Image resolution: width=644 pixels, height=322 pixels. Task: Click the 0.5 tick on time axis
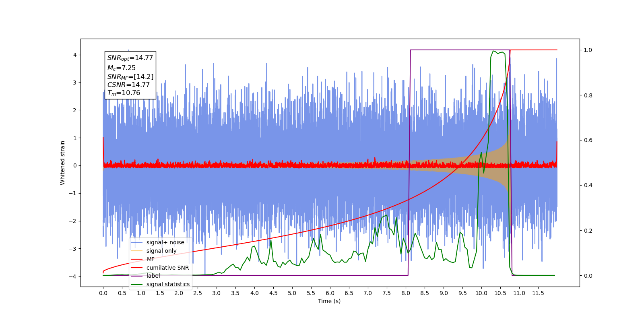(x=122, y=293)
